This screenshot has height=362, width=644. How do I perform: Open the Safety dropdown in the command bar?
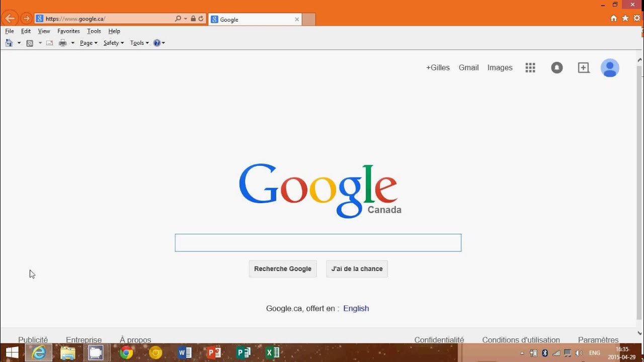(x=114, y=43)
